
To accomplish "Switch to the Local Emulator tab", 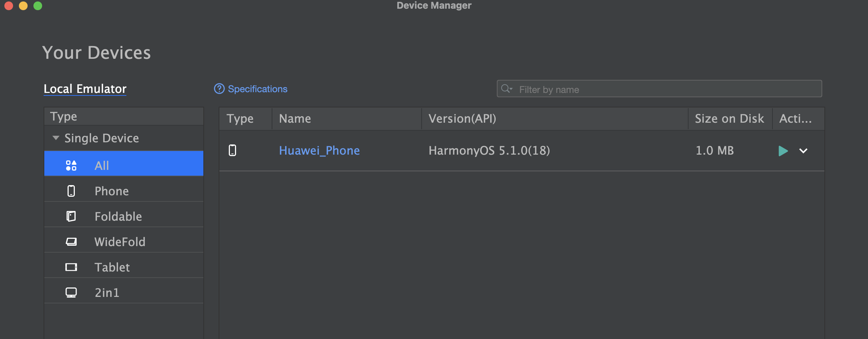I will coord(85,89).
